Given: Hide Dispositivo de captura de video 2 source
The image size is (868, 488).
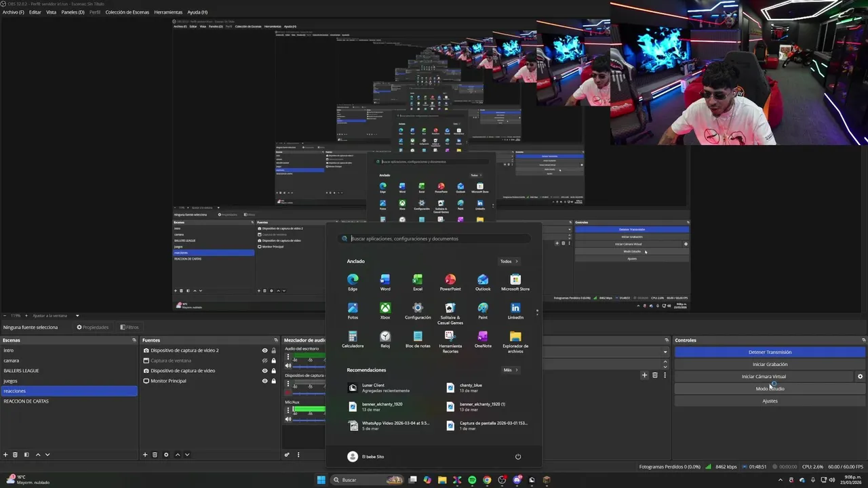Looking at the screenshot, I should coord(265,350).
